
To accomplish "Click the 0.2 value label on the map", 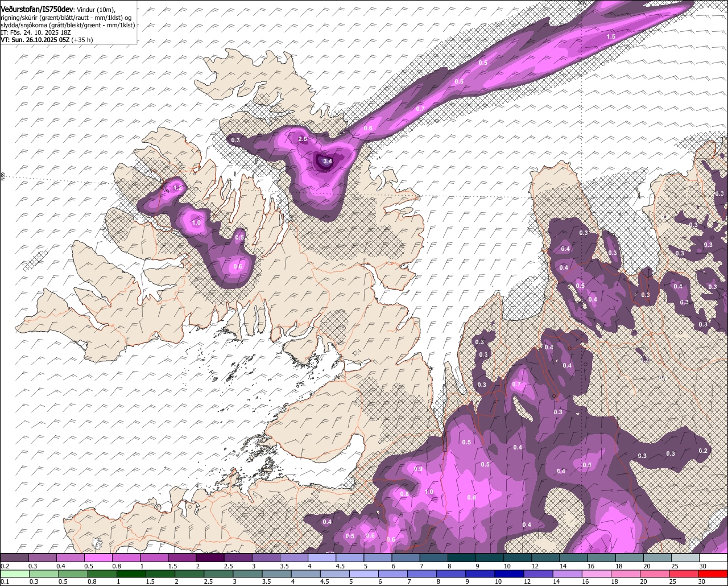I will pos(703,451).
